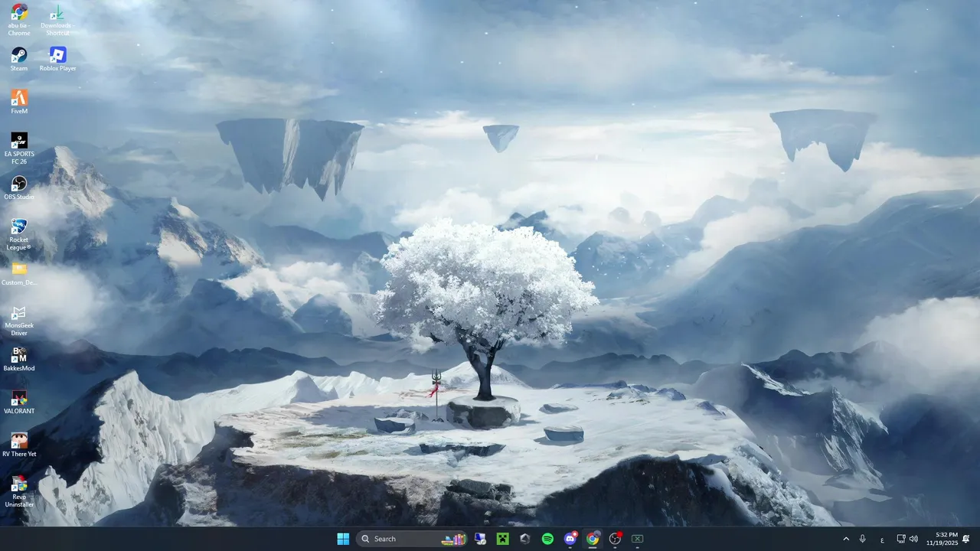980x551 pixels.
Task: Open the network status tray icon
Action: point(901,539)
